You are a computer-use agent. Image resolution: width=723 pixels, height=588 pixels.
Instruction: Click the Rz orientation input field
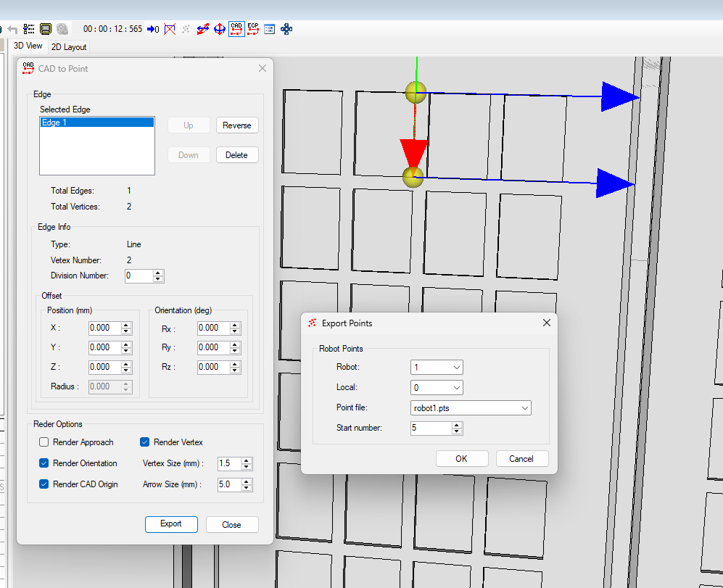pyautogui.click(x=213, y=367)
